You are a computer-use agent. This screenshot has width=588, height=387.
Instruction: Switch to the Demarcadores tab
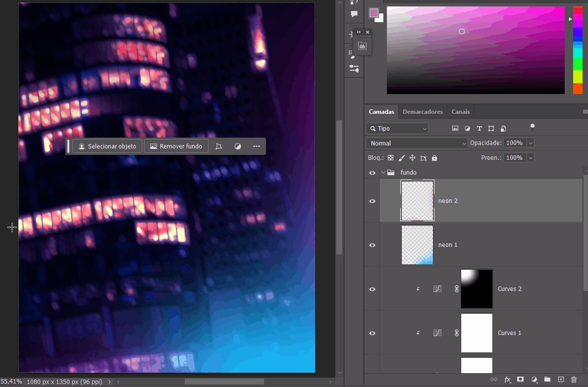(423, 112)
